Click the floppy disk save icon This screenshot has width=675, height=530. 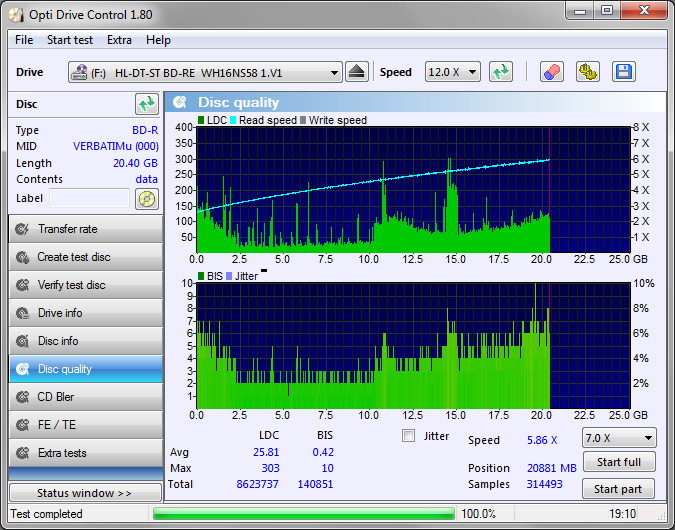pyautogui.click(x=624, y=72)
